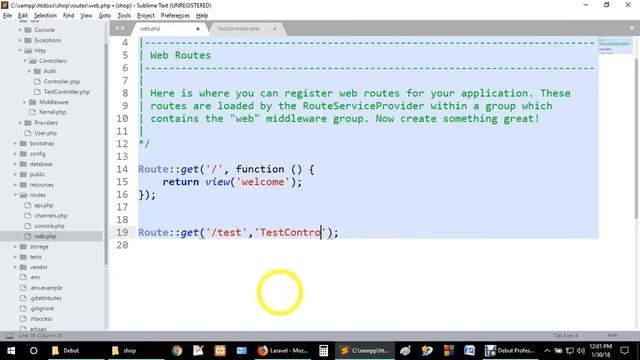This screenshot has height=360, width=640.
Task: Open the Goto menu
Action: tap(104, 16)
